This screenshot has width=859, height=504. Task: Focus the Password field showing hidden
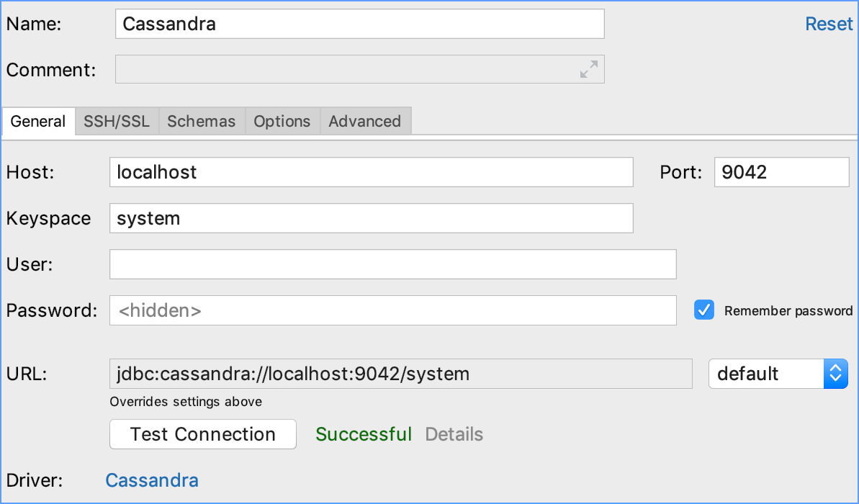coord(393,310)
